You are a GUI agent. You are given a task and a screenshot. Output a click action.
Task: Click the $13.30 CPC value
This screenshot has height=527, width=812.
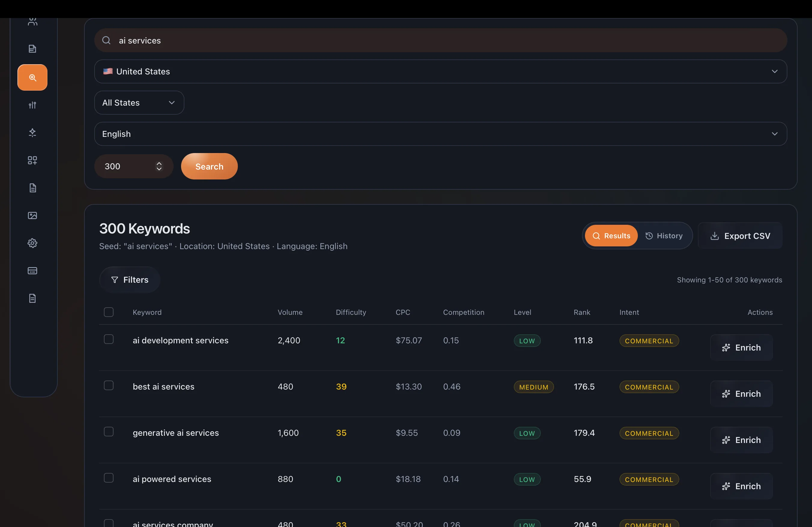point(409,387)
